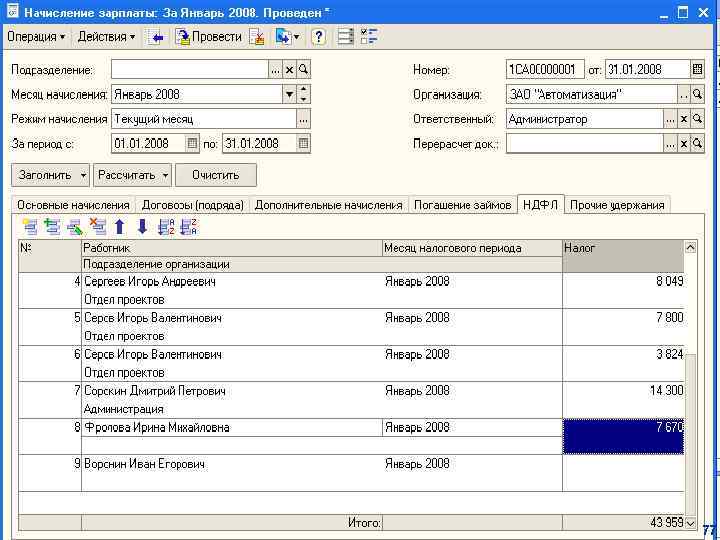Image resolution: width=720 pixels, height=540 pixels.
Task: Click the Фролова Ирина Михайловна cell
Action: coord(232,428)
